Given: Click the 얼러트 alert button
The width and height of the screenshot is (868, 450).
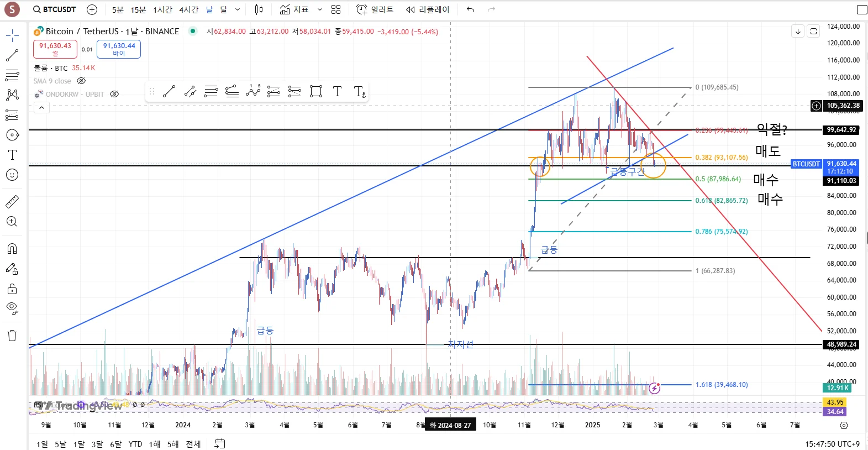Looking at the screenshot, I should (x=375, y=9).
